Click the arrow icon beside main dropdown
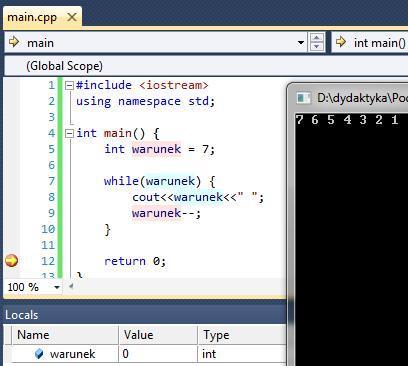The height and width of the screenshot is (366, 408). point(14,42)
